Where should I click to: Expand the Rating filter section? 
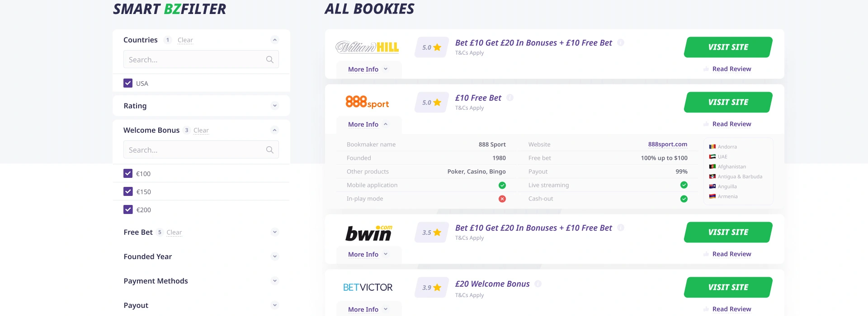point(274,106)
